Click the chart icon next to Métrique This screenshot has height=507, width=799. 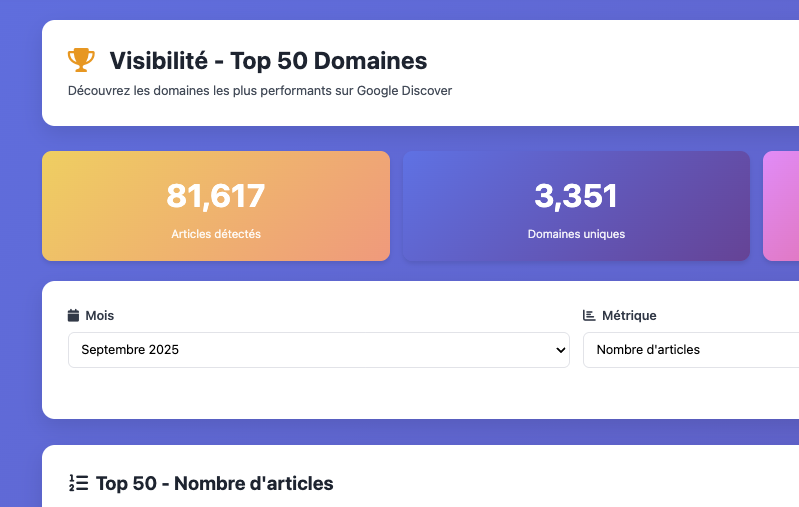coord(589,315)
